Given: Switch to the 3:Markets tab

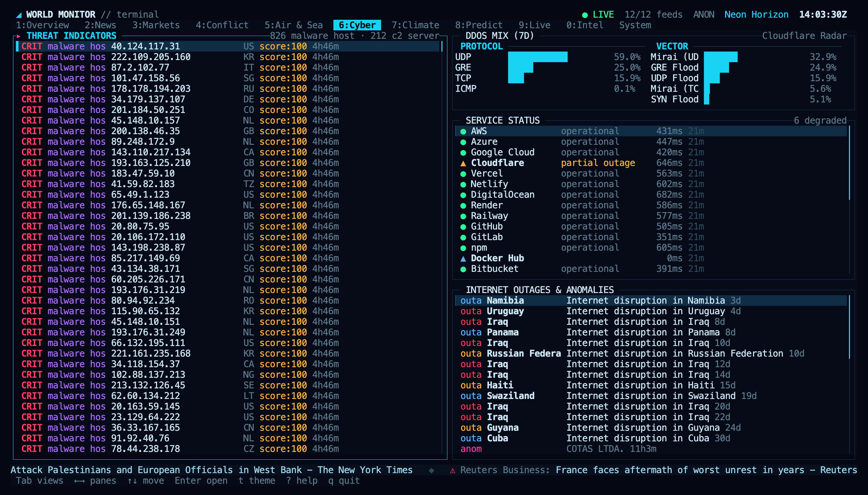Looking at the screenshot, I should (x=156, y=25).
